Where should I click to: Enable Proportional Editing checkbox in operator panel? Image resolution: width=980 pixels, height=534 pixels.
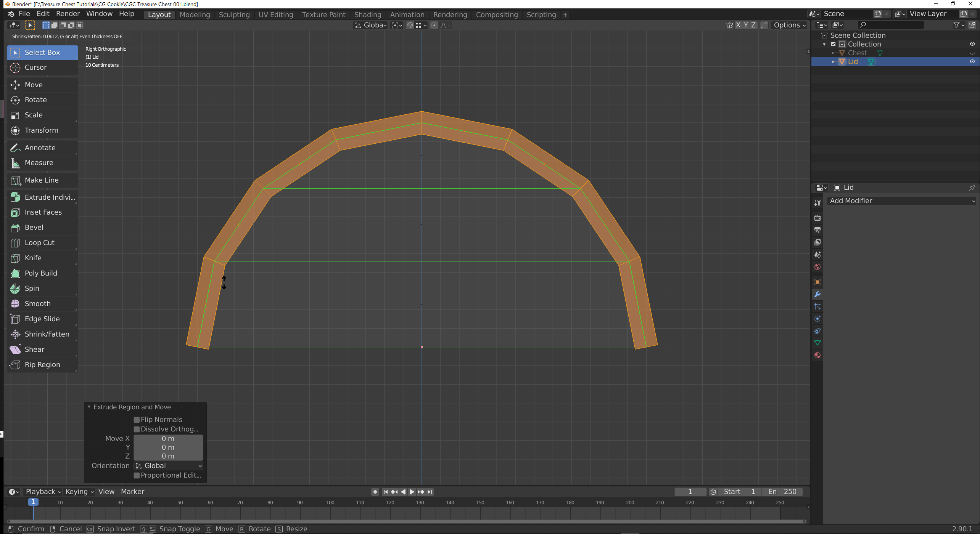137,475
